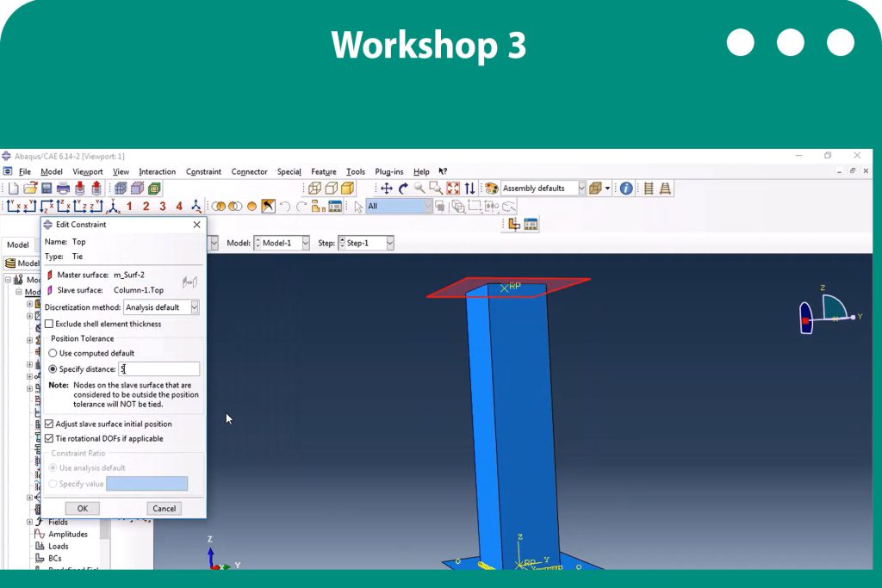Check Exclude shell element thickness
The width and height of the screenshot is (882, 588).
click(x=49, y=324)
